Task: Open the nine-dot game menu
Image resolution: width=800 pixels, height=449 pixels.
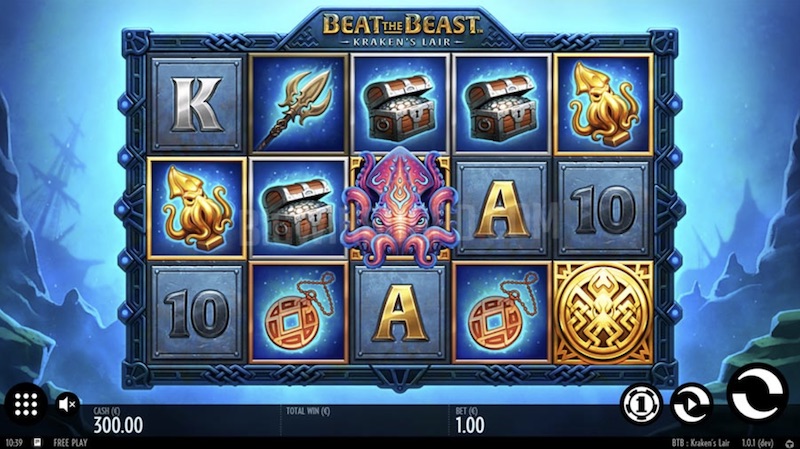Action: (26, 405)
